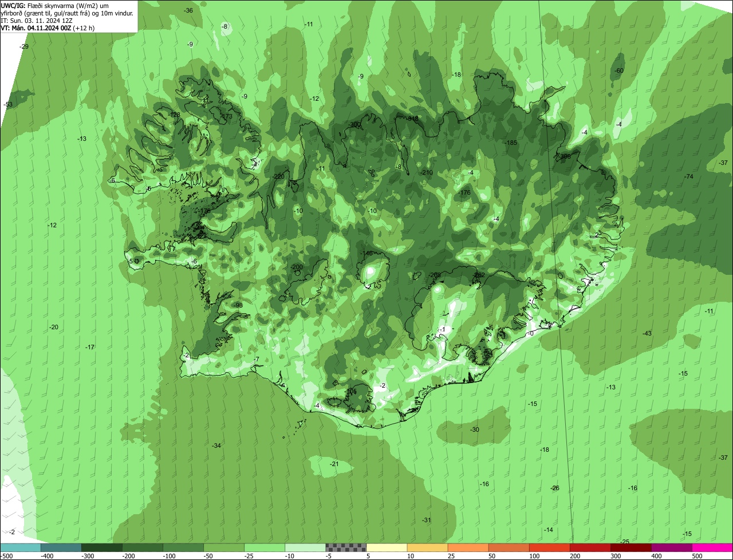This screenshot has width=733, height=560.
Task: Click the -173 value on the map
Action: pos(227,117)
